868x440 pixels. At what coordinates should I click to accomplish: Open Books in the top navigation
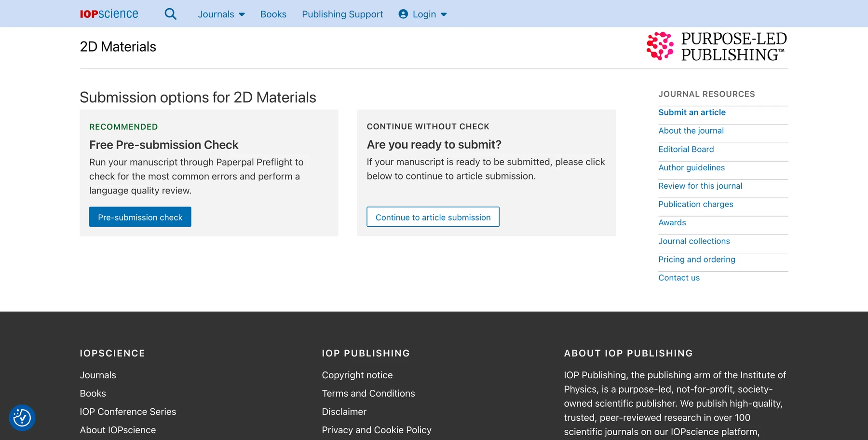point(273,14)
